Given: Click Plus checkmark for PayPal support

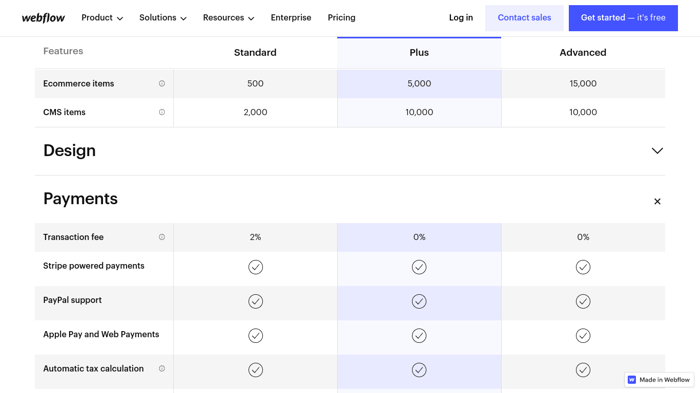Looking at the screenshot, I should click(419, 301).
